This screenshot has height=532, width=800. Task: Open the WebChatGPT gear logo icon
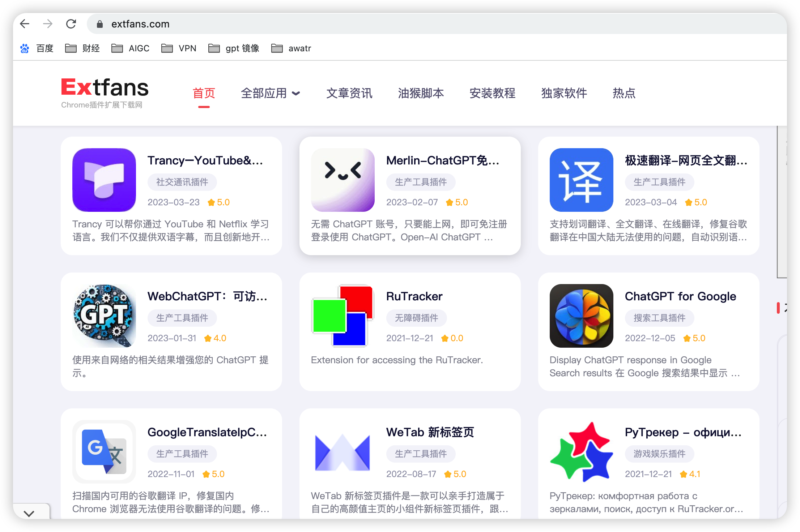[104, 316]
